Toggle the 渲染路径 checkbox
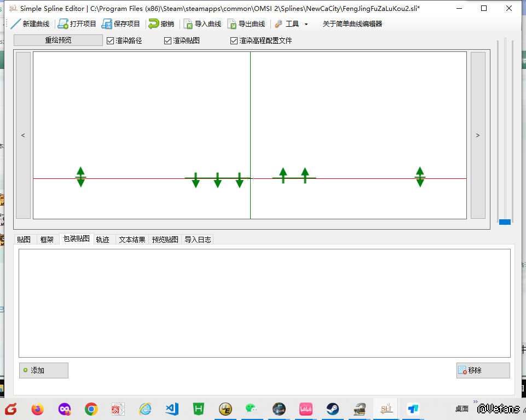The width and height of the screenshot is (526, 420). (111, 40)
